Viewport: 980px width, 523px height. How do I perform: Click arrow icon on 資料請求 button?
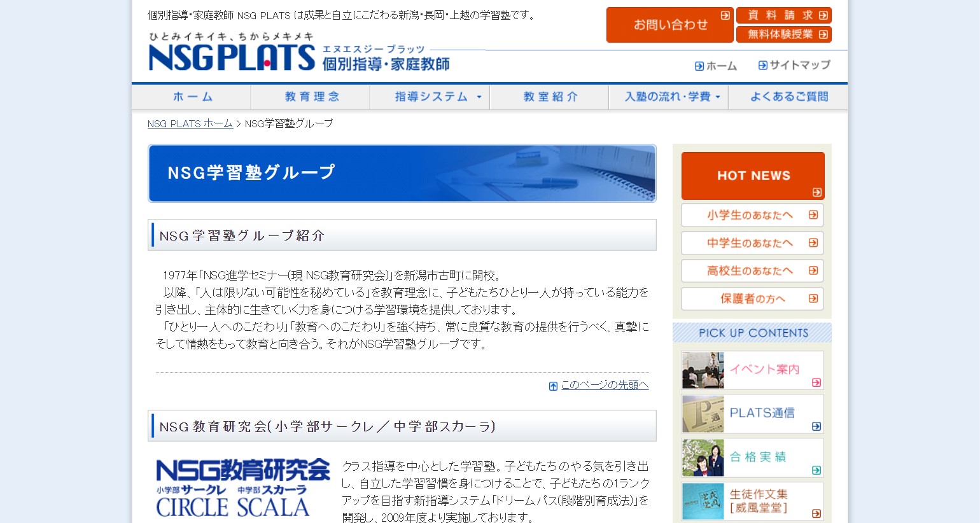point(823,15)
